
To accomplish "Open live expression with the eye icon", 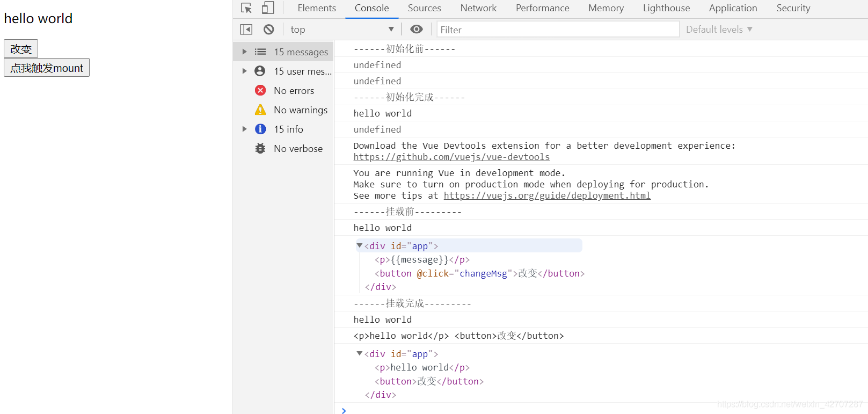I will pos(417,30).
